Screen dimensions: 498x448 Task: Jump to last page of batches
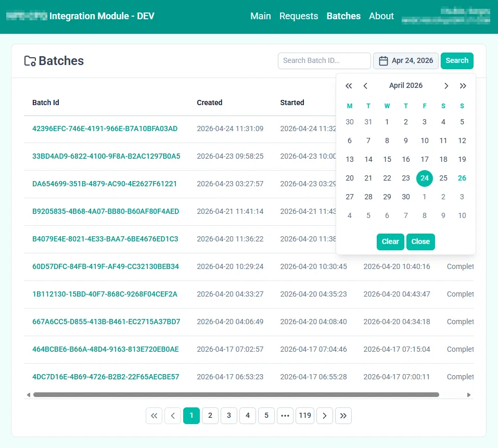click(343, 415)
